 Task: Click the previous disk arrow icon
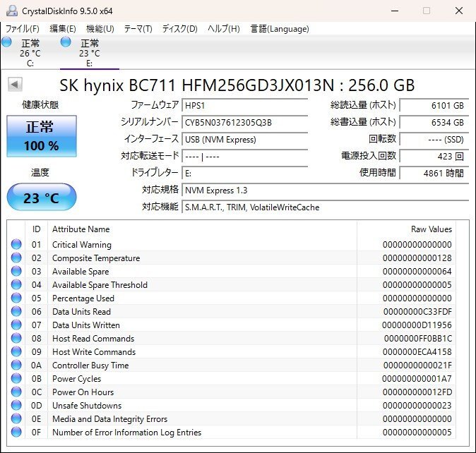[14, 85]
